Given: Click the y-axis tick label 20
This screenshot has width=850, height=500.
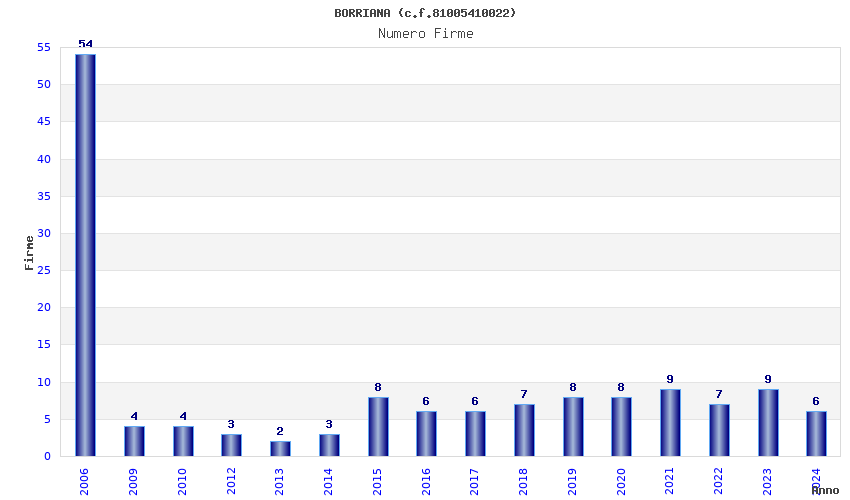Looking at the screenshot, I should pyautogui.click(x=44, y=307).
